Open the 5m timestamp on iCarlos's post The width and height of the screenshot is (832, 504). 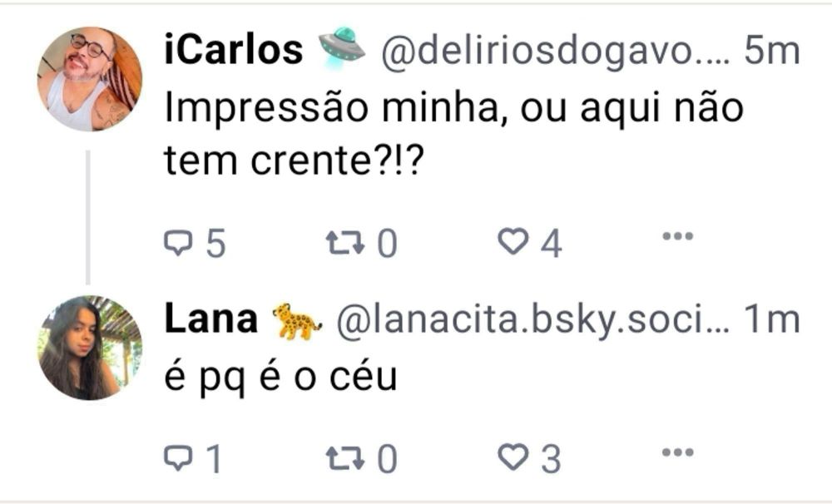[x=772, y=51]
